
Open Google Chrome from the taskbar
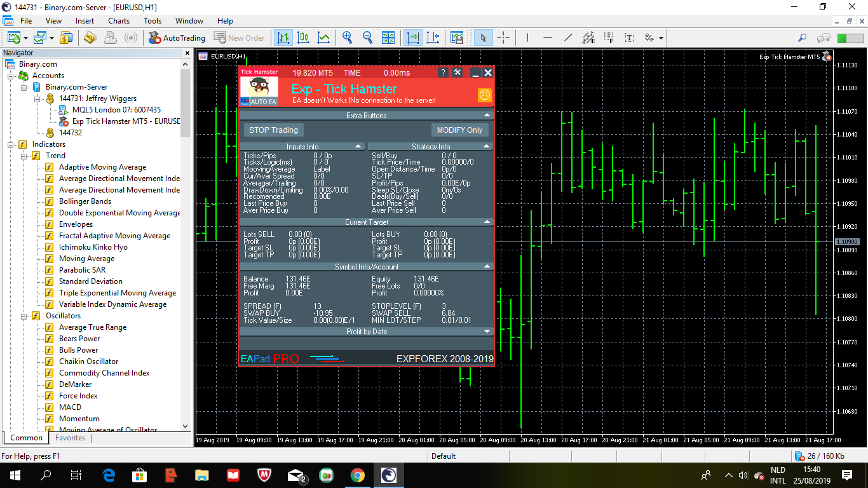(x=357, y=475)
